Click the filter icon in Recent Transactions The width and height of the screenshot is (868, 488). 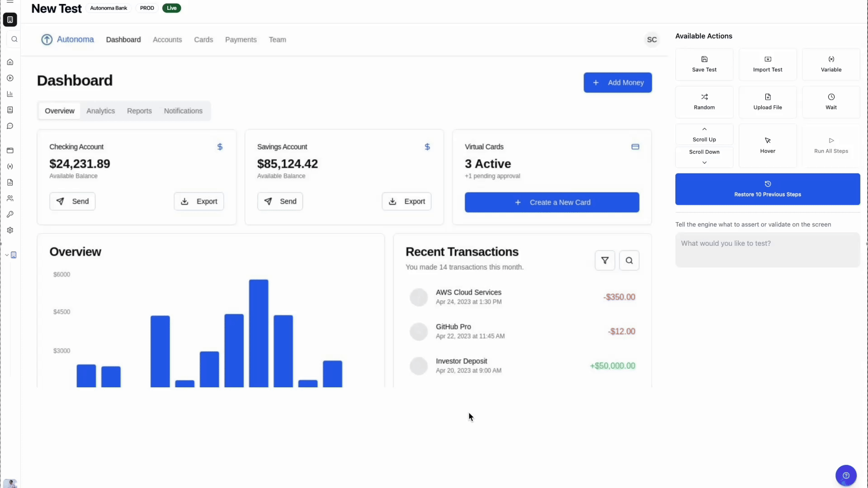[604, 260]
